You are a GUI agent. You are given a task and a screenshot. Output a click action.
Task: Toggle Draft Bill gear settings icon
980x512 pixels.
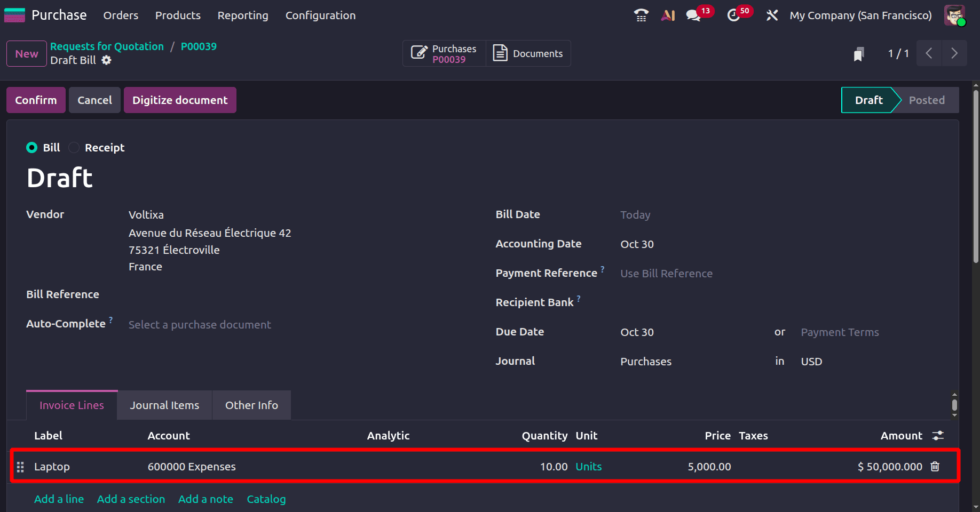pyautogui.click(x=106, y=60)
